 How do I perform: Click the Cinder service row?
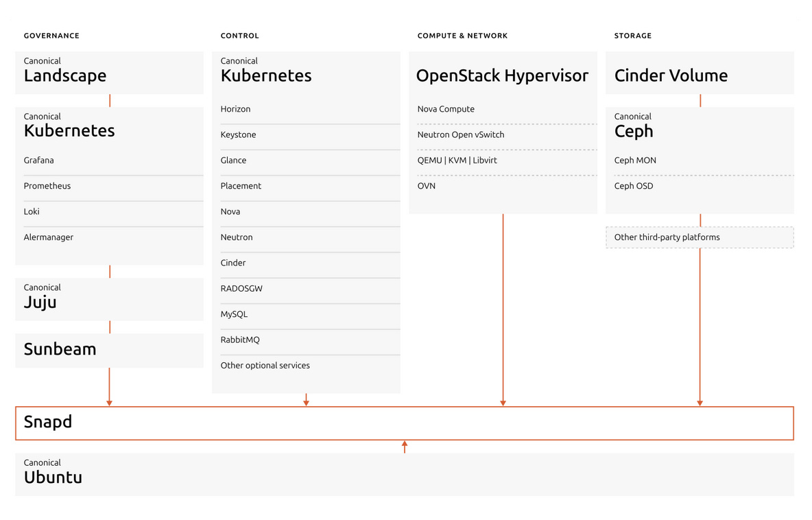[x=310, y=265]
